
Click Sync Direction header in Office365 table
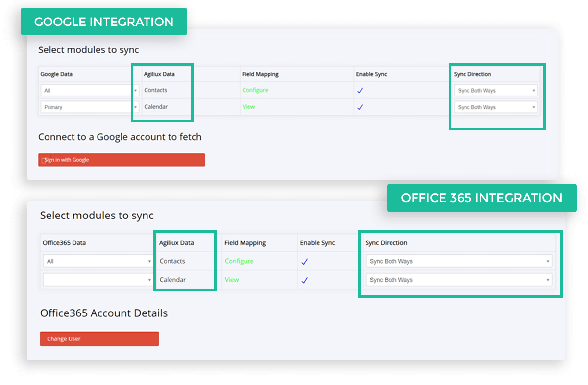pos(386,243)
